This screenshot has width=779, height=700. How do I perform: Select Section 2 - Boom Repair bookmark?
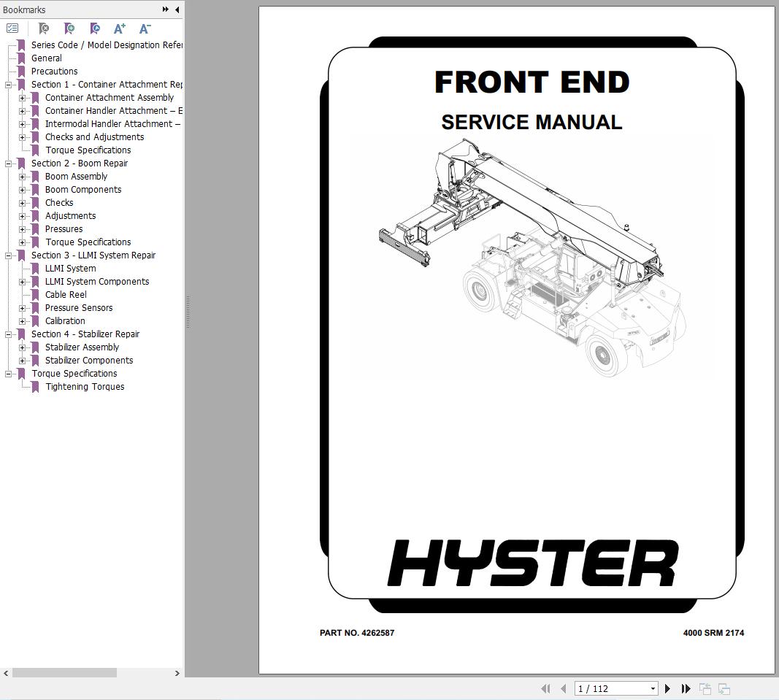coord(80,163)
